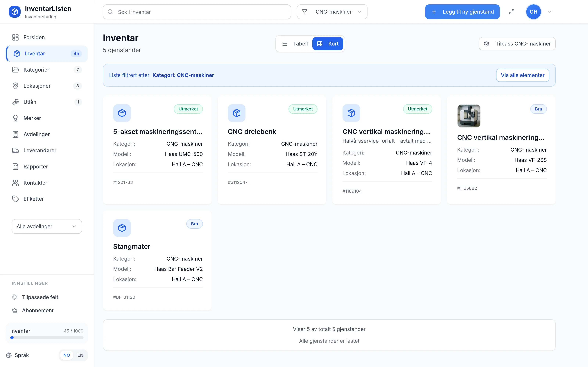Switch language to EN
This screenshot has height=367, width=588.
(x=80, y=355)
